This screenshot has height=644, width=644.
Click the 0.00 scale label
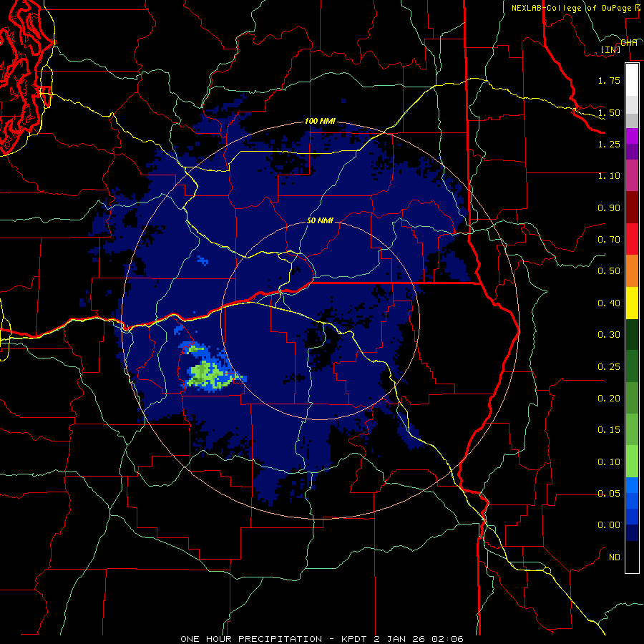click(x=609, y=525)
